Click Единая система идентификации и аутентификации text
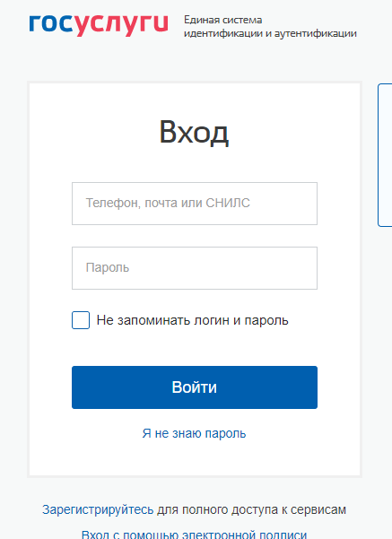The height and width of the screenshot is (539, 392). 270,27
